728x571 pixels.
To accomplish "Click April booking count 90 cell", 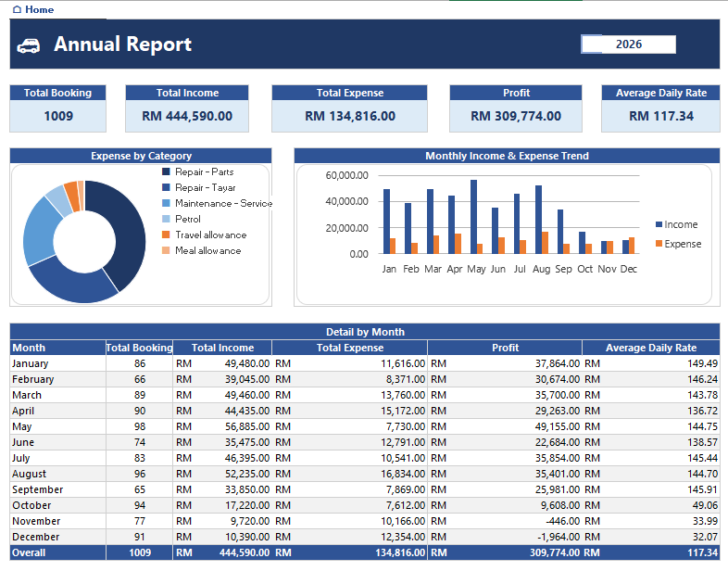I will [x=139, y=412].
